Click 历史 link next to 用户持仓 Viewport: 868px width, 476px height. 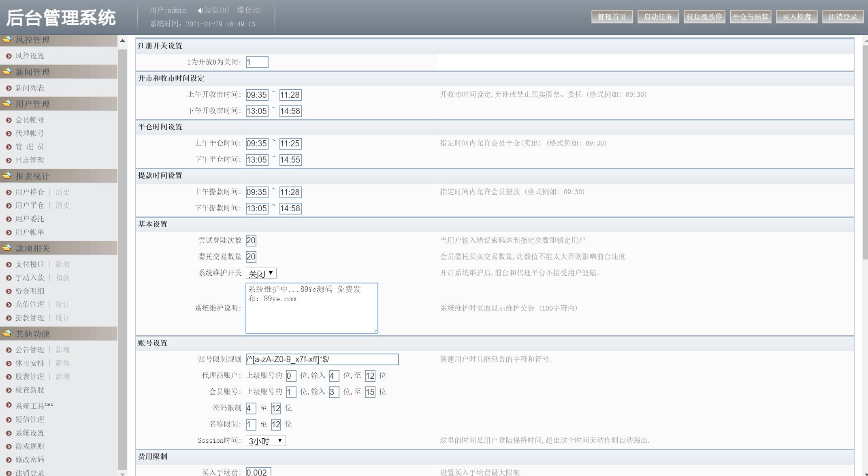pyautogui.click(x=62, y=192)
